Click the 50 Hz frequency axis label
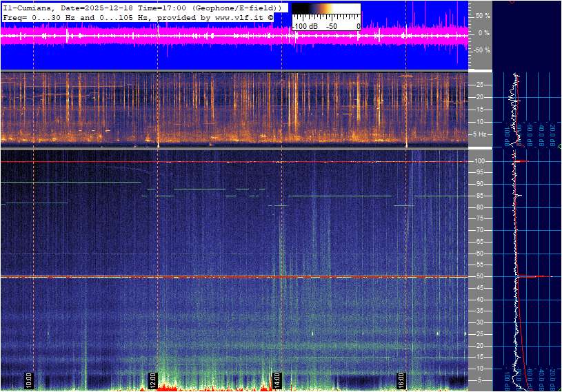The height and width of the screenshot is (392, 562). [479, 276]
